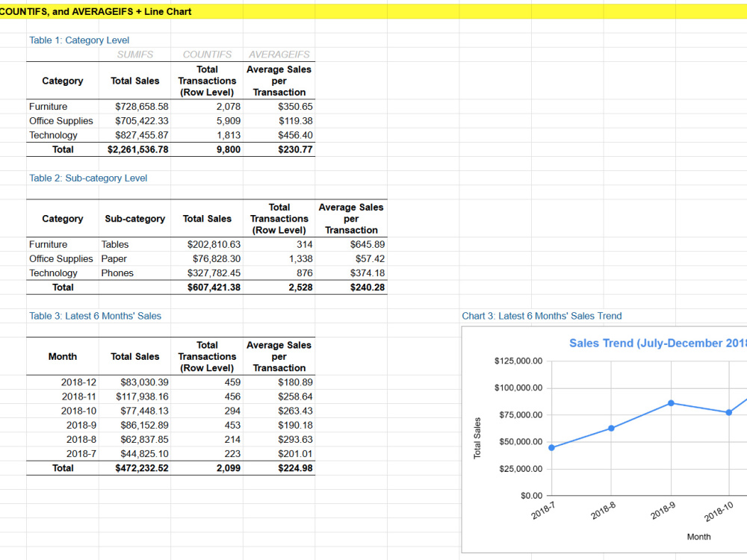Viewport: 747px width, 560px height.
Task: Click the Table 2: Sub-category Level heading
Action: pos(88,178)
